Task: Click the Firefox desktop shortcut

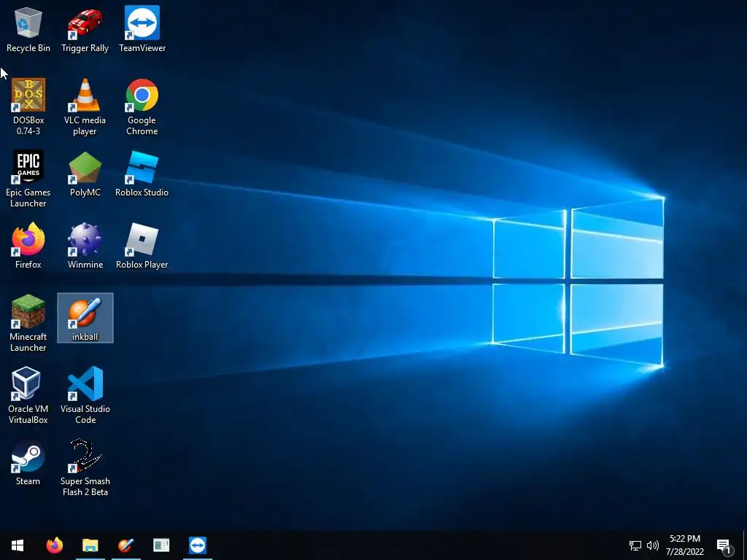Action: (x=28, y=246)
